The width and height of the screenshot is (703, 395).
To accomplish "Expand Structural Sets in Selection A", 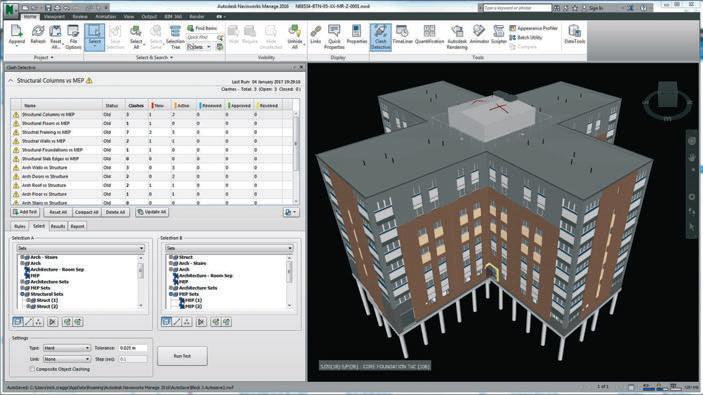I will [x=22, y=294].
